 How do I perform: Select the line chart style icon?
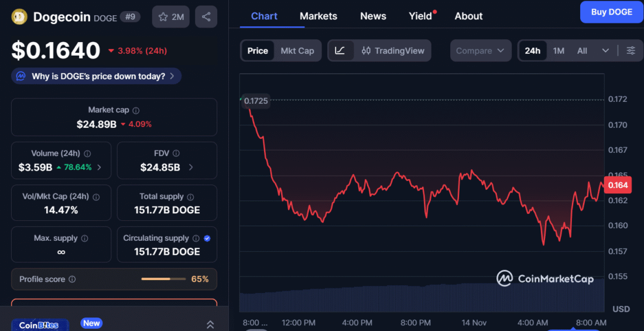(x=340, y=50)
